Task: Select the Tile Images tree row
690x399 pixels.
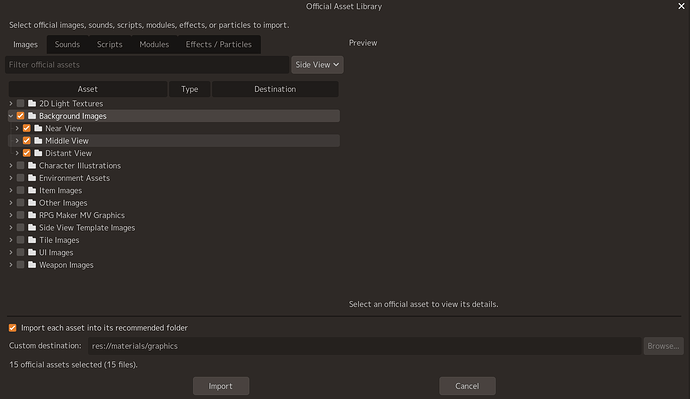Action: 174,240
